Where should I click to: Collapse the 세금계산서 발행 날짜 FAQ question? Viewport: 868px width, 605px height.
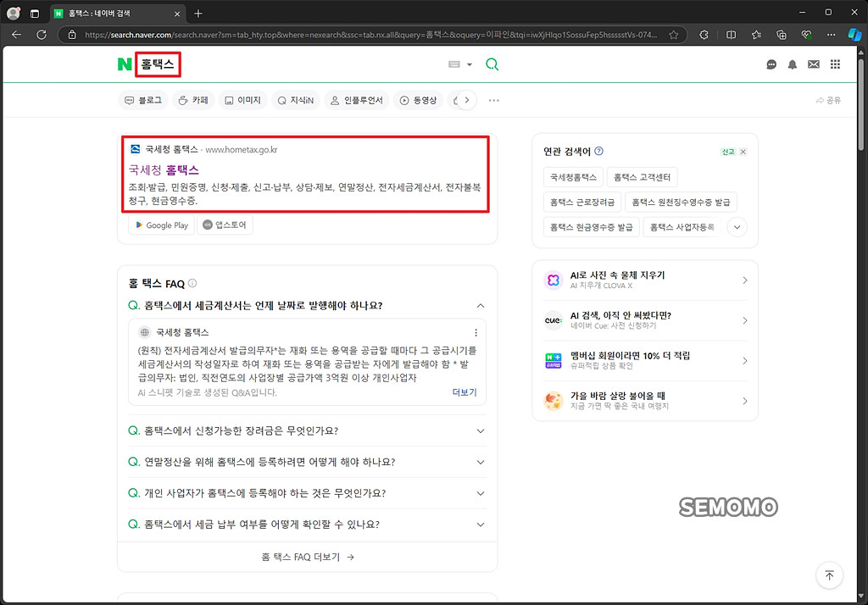(307, 306)
